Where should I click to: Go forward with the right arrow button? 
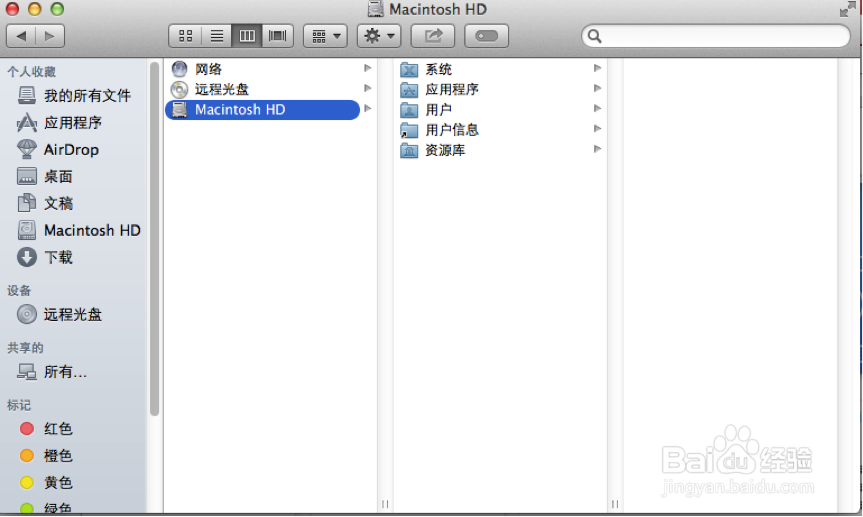click(50, 36)
